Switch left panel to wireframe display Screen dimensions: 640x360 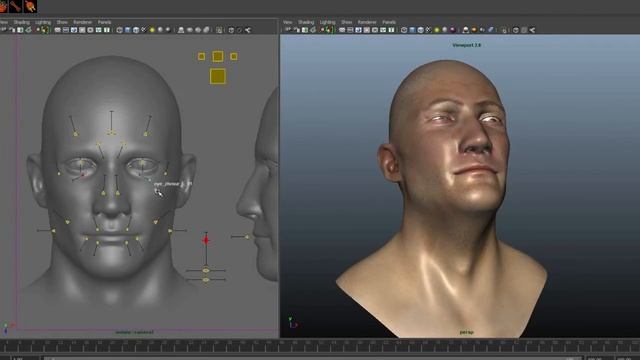(x=119, y=30)
